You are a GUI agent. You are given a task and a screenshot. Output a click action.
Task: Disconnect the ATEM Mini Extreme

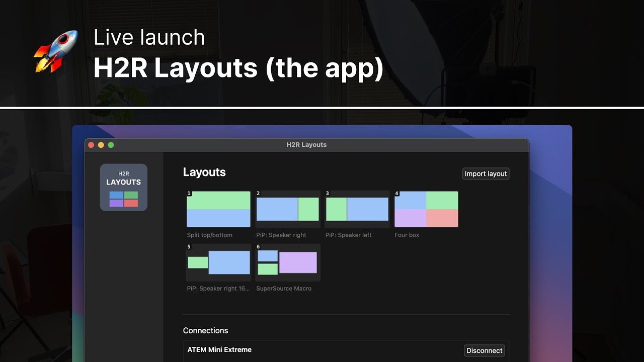pyautogui.click(x=484, y=350)
